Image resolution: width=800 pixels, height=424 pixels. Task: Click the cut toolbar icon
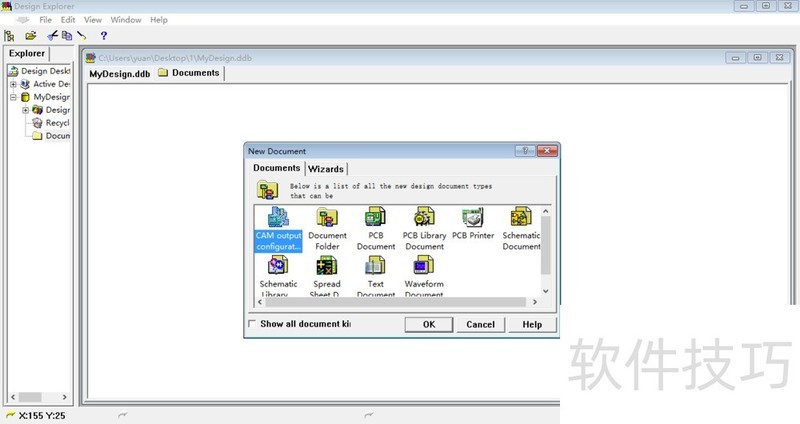point(53,36)
